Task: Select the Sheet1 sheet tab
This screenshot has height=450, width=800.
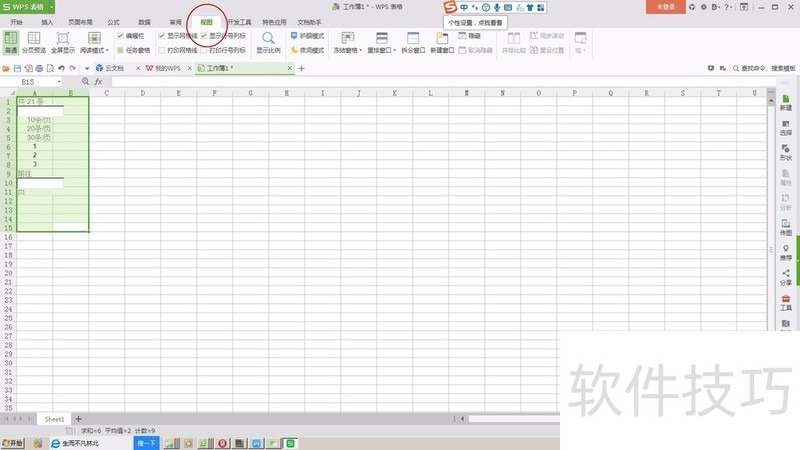Action: (54, 419)
